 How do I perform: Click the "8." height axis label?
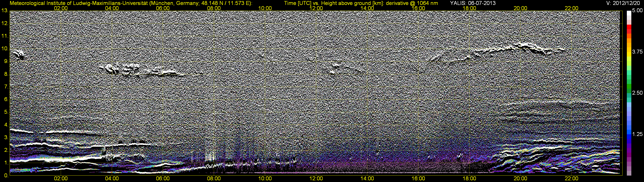(6, 74)
